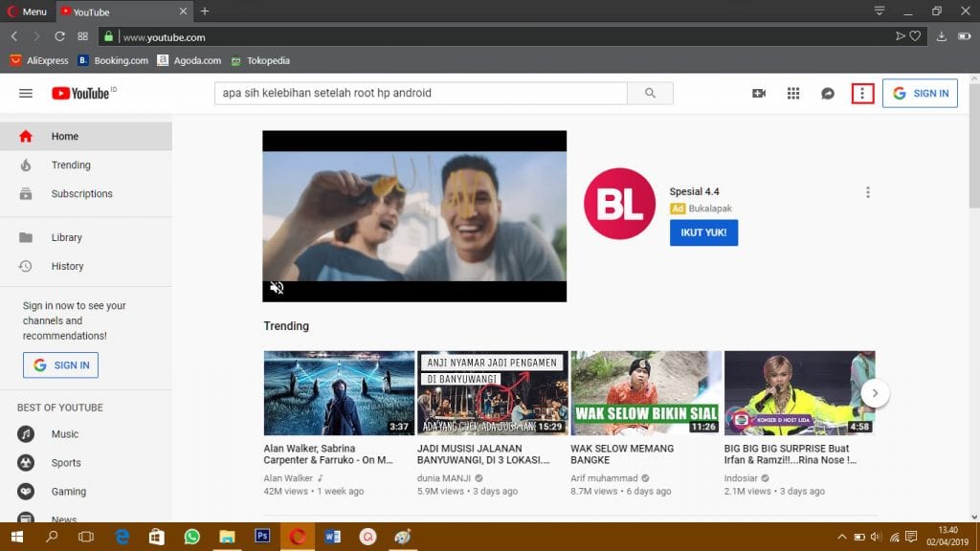Open the AliExpress bookmark
Screen dimensions: 980x551
(39, 60)
